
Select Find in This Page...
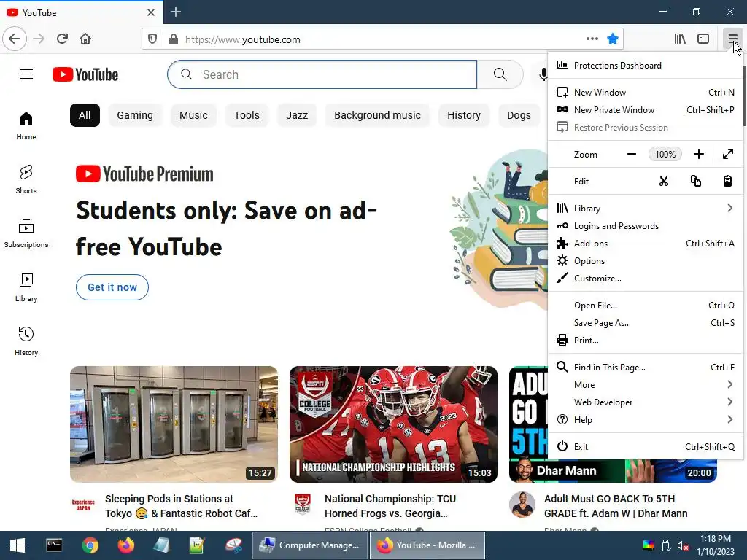pos(646,367)
